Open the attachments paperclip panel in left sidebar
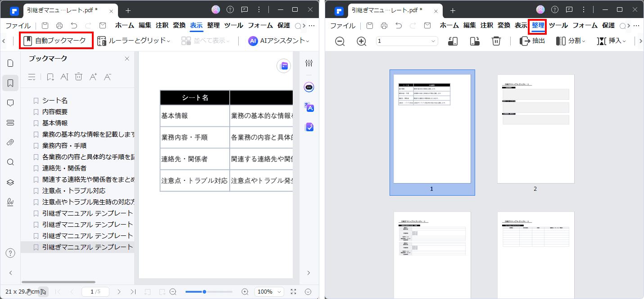 point(10,143)
